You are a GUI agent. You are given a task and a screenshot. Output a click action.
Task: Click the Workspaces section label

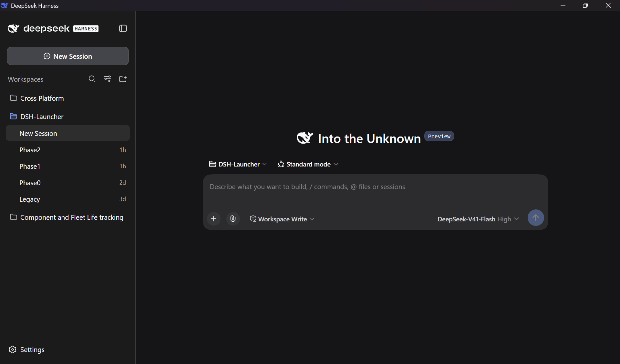click(26, 79)
